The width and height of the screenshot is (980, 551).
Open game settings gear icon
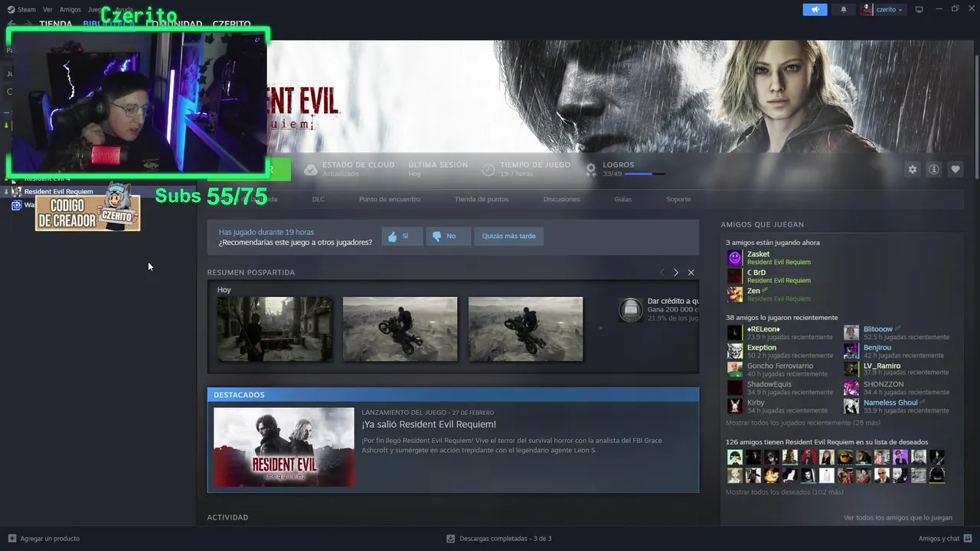pyautogui.click(x=912, y=169)
